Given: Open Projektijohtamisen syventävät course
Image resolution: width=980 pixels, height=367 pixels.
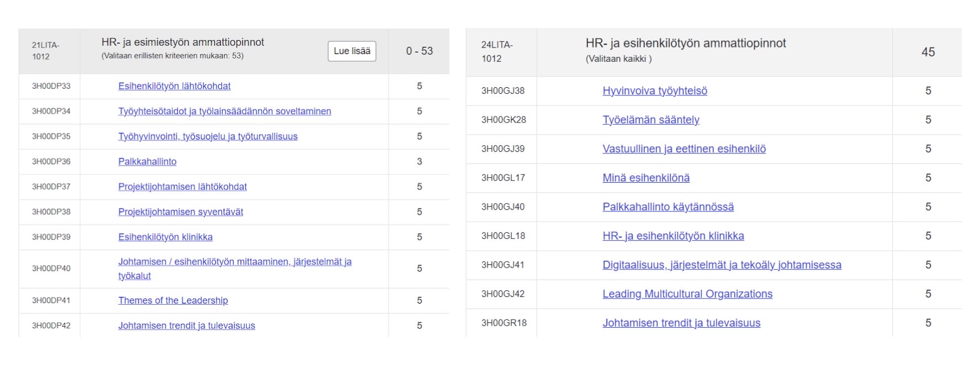Looking at the screenshot, I should click(x=181, y=212).
